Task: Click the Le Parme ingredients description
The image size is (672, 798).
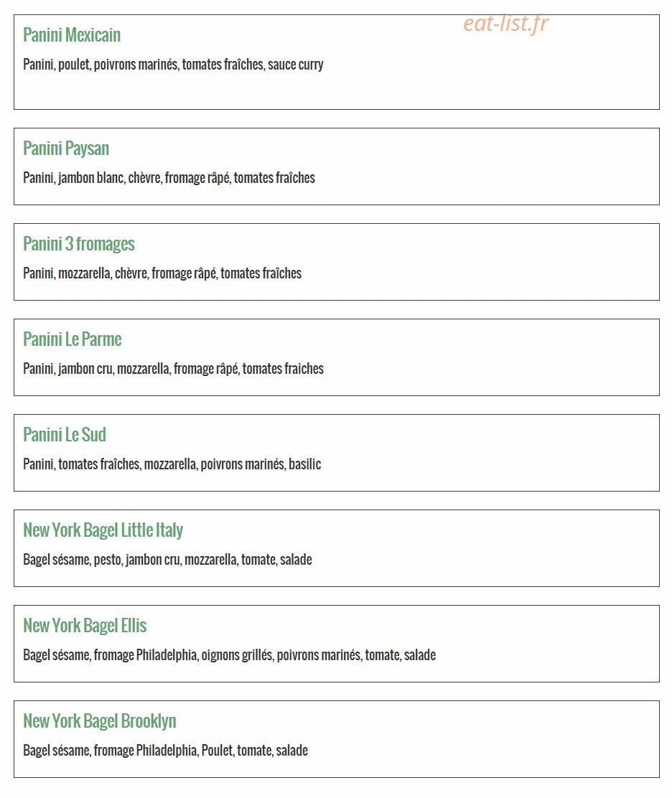Action: [173, 368]
